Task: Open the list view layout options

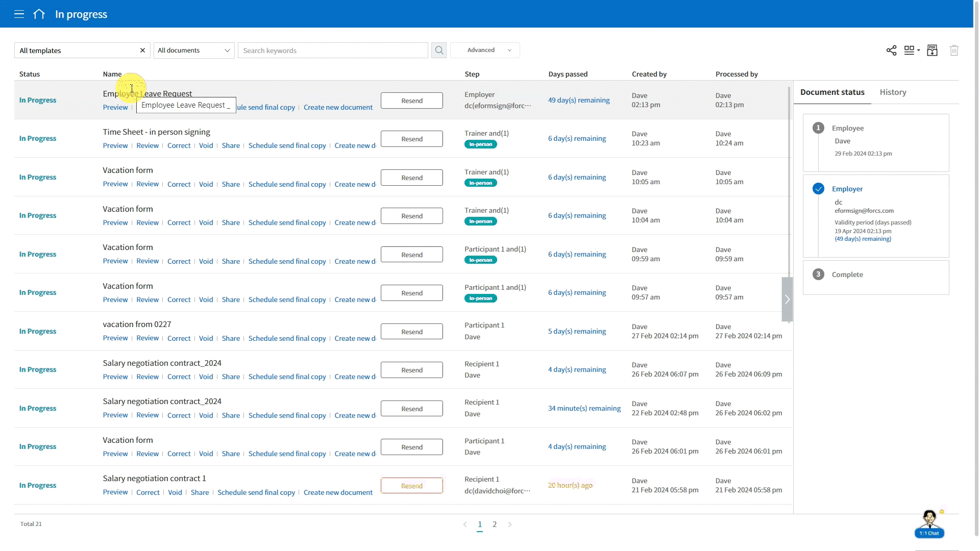Action: click(x=912, y=51)
